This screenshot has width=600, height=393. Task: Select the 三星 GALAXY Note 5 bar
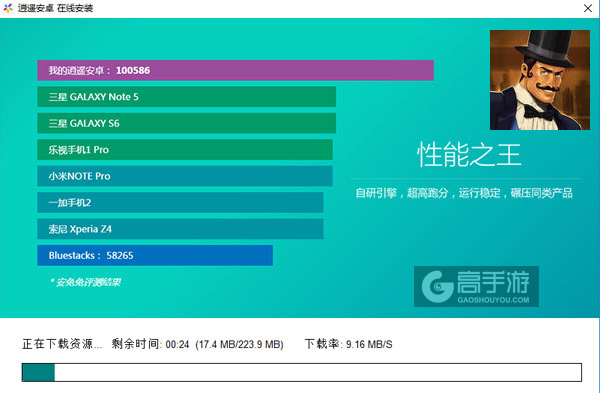tap(186, 97)
